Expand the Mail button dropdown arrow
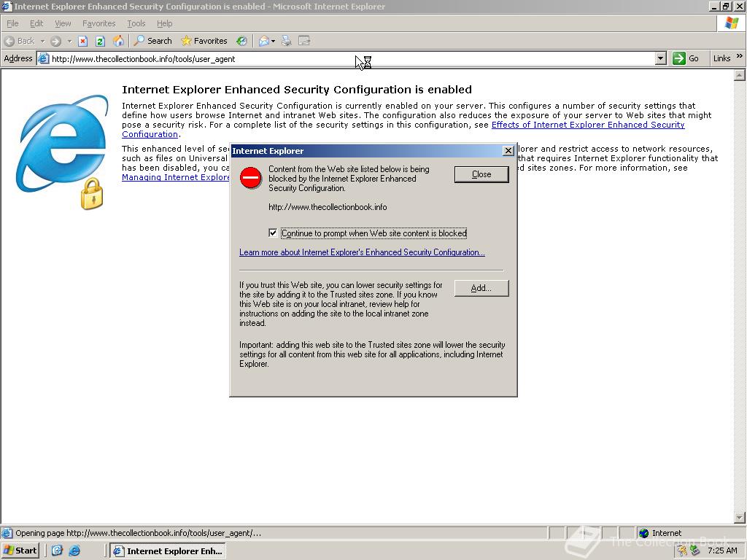Viewport: 747px width, 560px height. click(273, 41)
